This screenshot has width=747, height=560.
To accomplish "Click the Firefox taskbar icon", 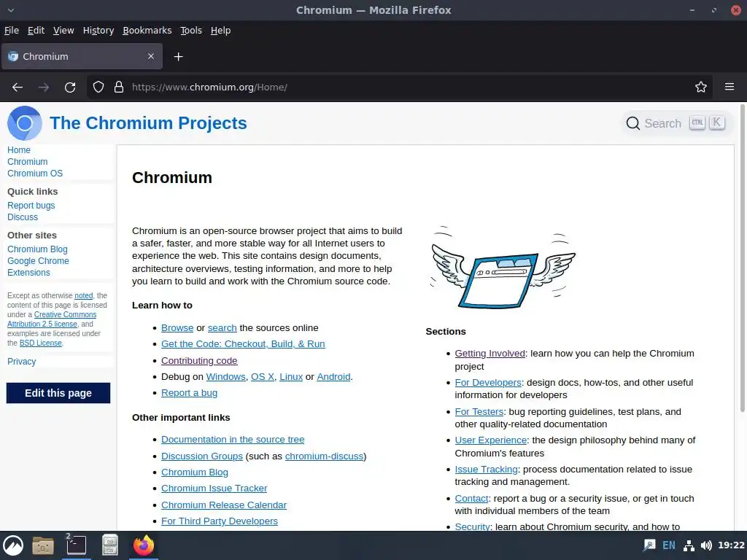I will click(144, 545).
